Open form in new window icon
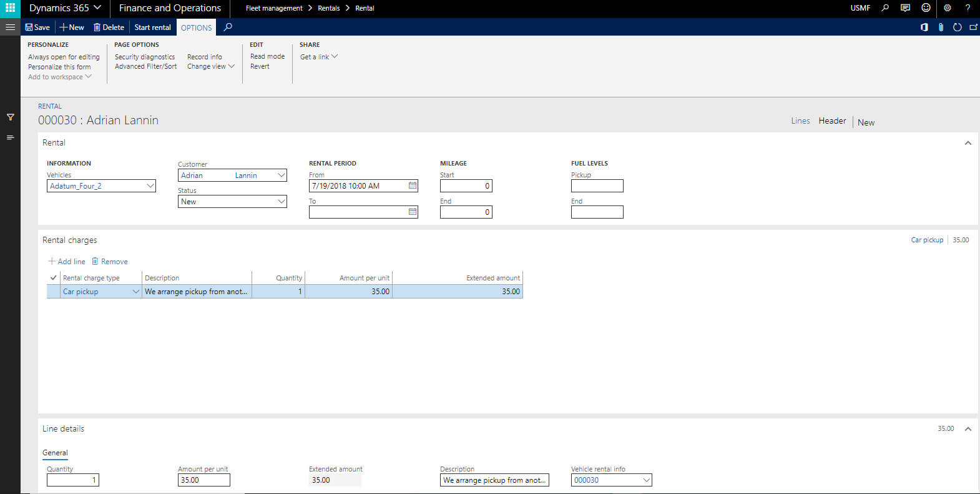980x494 pixels. [x=973, y=27]
